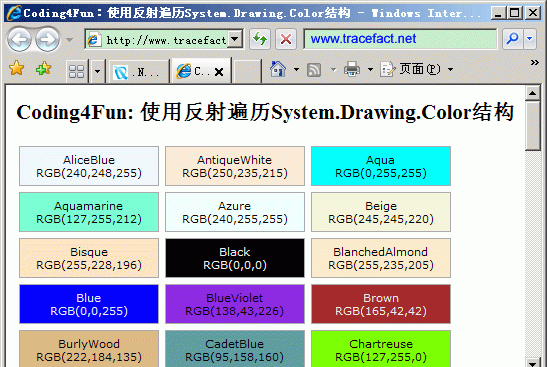Click the Internet Explorer title bar icon
Screen dimensions: 547x367
[x=14, y=13]
